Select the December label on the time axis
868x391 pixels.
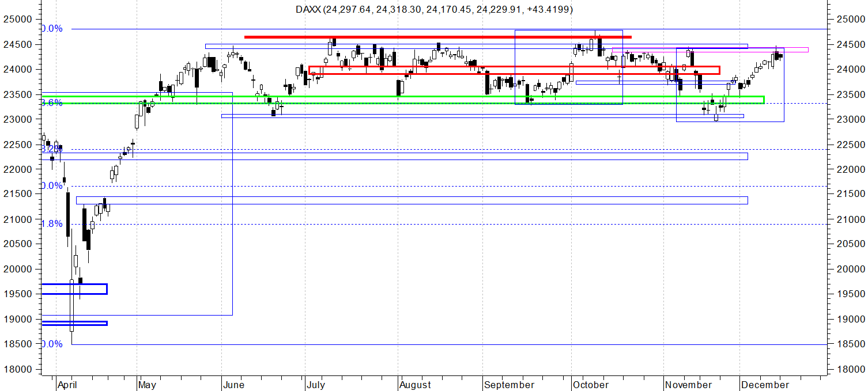(x=765, y=385)
